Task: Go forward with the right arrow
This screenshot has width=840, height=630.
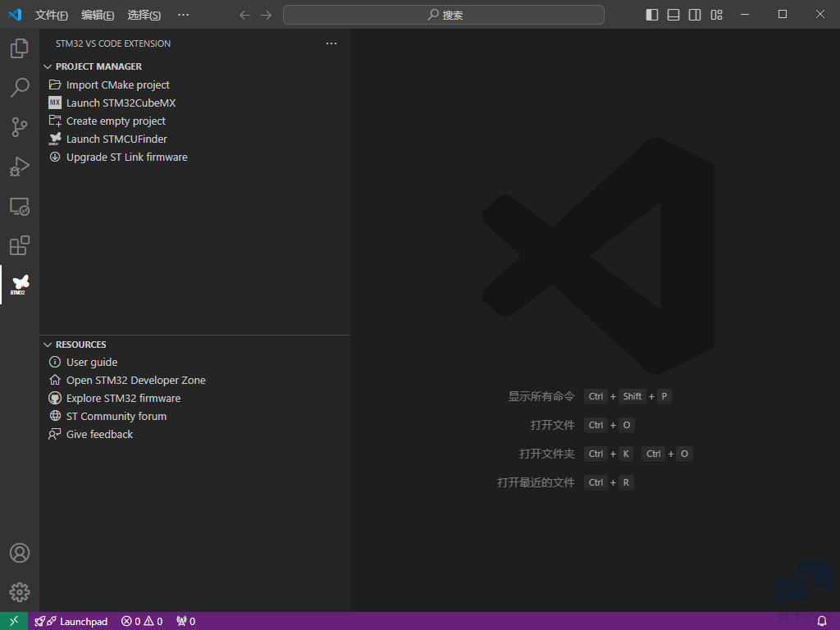Action: click(x=267, y=15)
